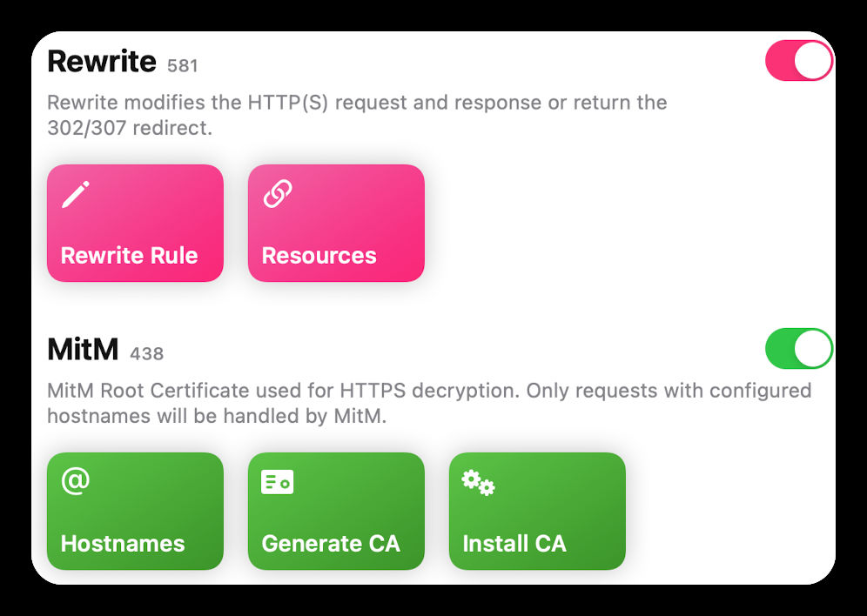Screen dimensions: 867x616
Task: Click the Rewrite section heading
Action: click(x=101, y=62)
